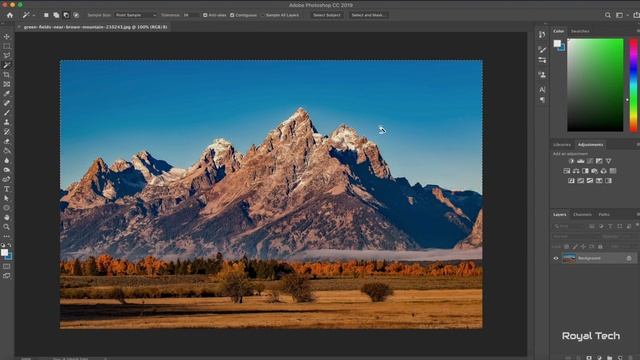Switch to the Swatches tab
640x360 pixels.
pos(580,31)
